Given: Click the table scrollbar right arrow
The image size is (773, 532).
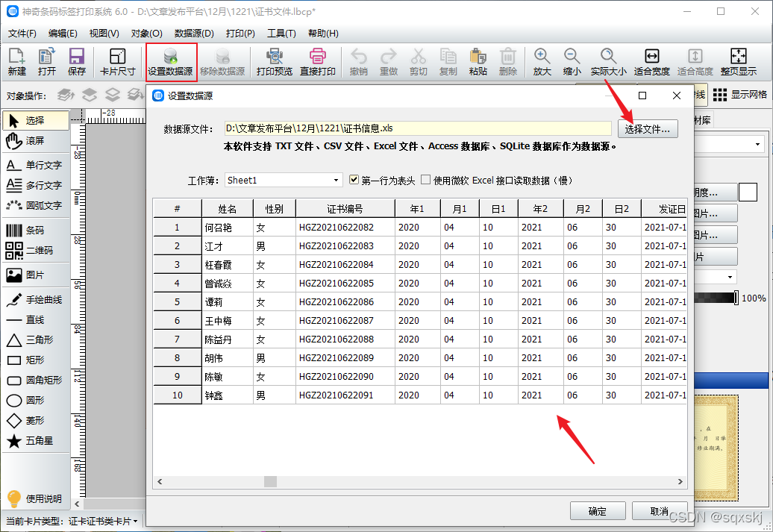Looking at the screenshot, I should click(680, 481).
